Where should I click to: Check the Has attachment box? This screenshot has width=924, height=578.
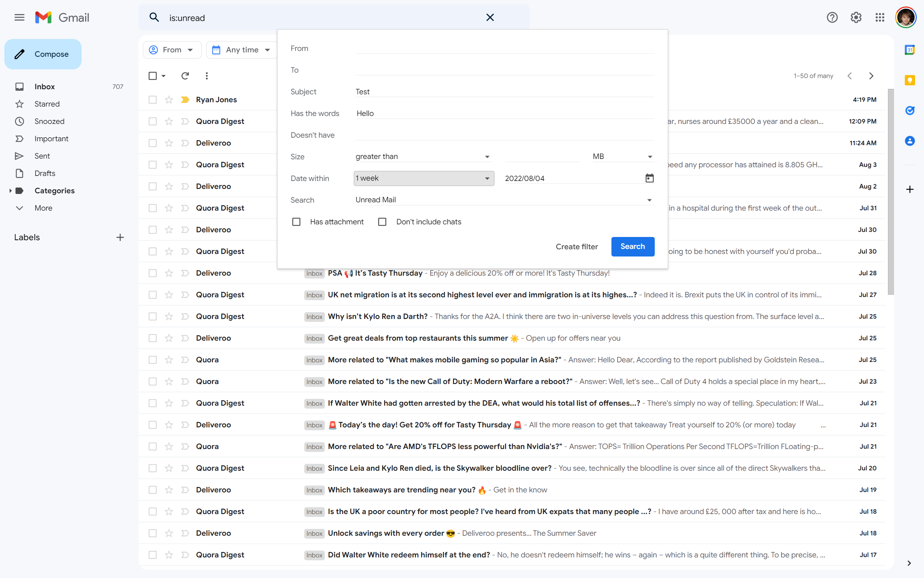(x=296, y=222)
